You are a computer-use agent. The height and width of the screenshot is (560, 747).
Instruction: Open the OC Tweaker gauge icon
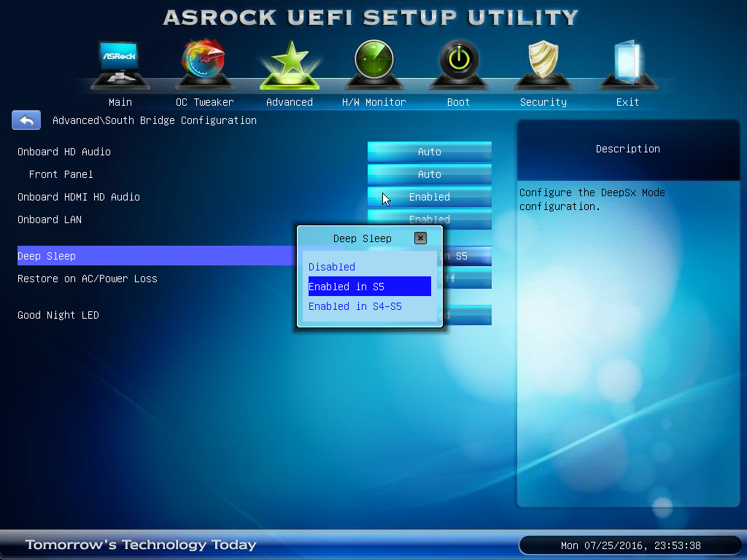coord(204,65)
